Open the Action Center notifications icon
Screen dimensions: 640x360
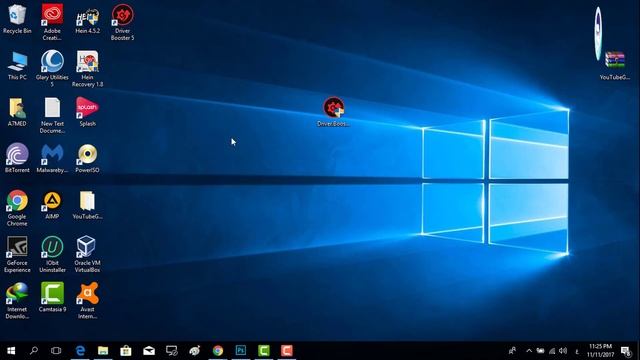point(626,351)
